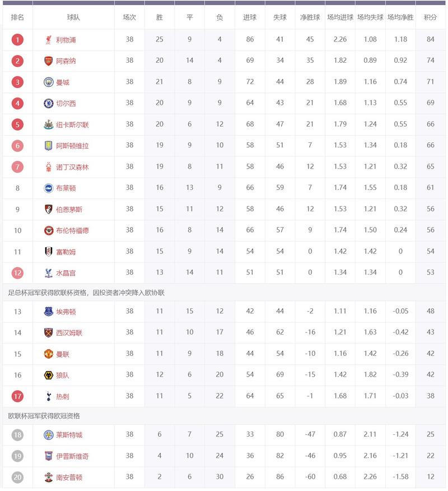Open the 水晶宫 team link
The width and height of the screenshot is (448, 491).
[x=66, y=273]
